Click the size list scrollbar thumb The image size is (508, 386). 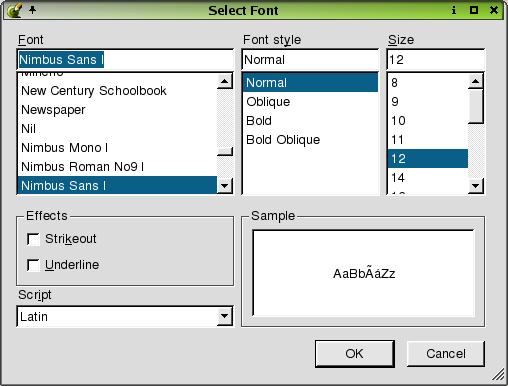click(476, 106)
